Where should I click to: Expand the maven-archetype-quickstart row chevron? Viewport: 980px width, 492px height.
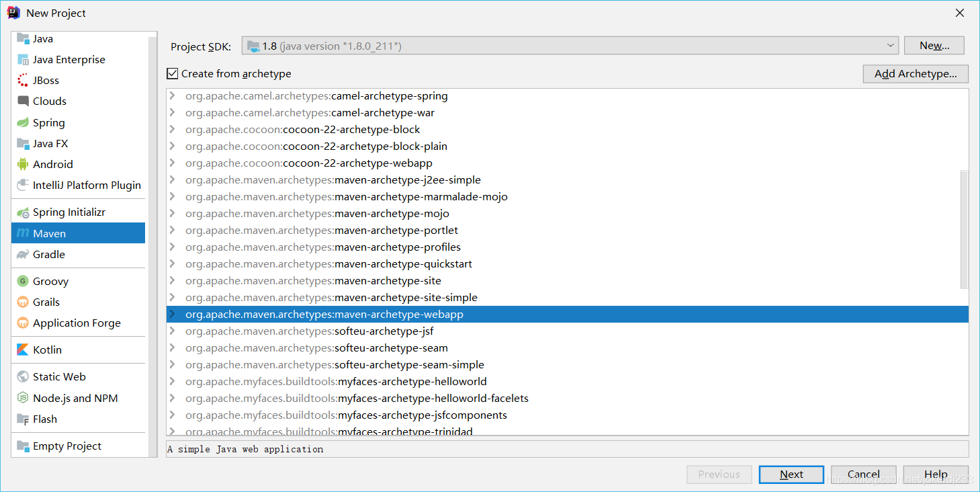pyautogui.click(x=173, y=263)
